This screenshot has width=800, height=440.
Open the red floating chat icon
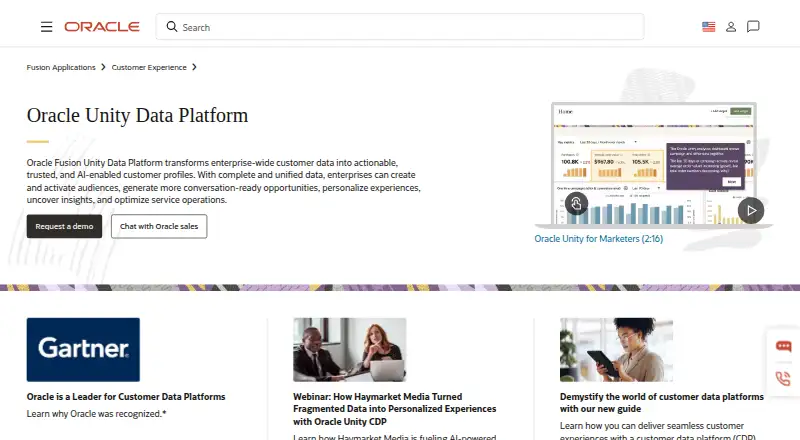(783, 347)
